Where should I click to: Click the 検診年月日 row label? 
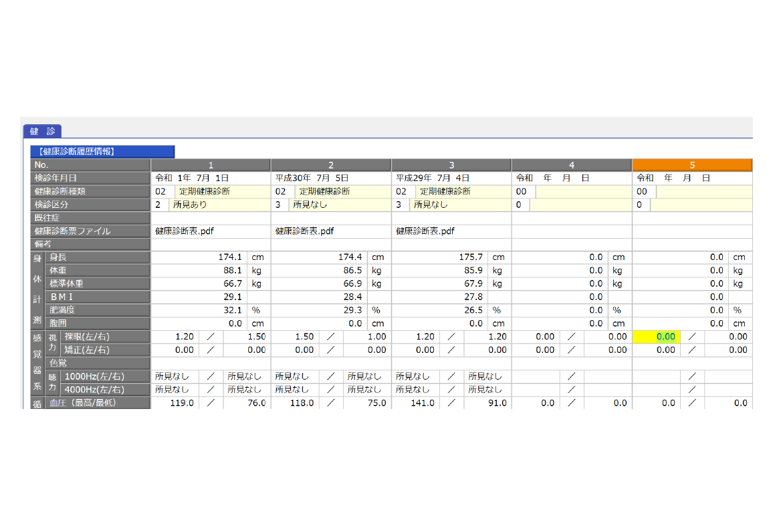click(90, 178)
